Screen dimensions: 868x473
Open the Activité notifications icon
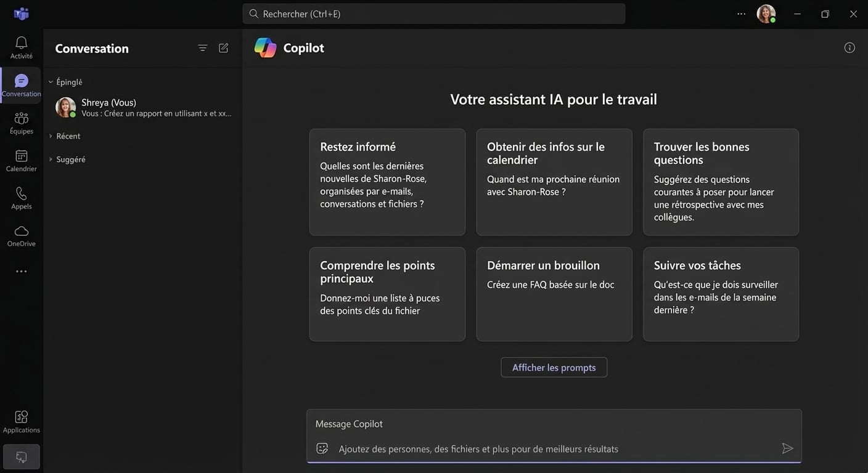[21, 43]
